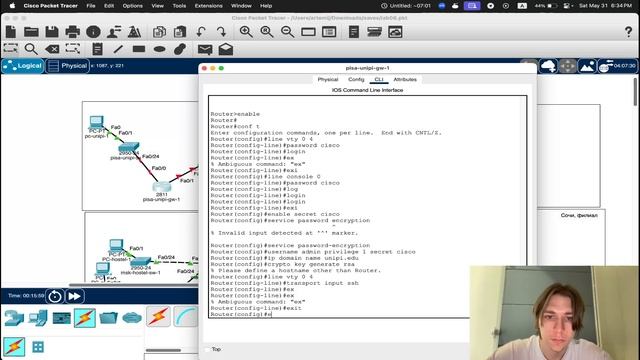Open the Extensions menu
This screenshot has height=360, width=640.
click(209, 6)
